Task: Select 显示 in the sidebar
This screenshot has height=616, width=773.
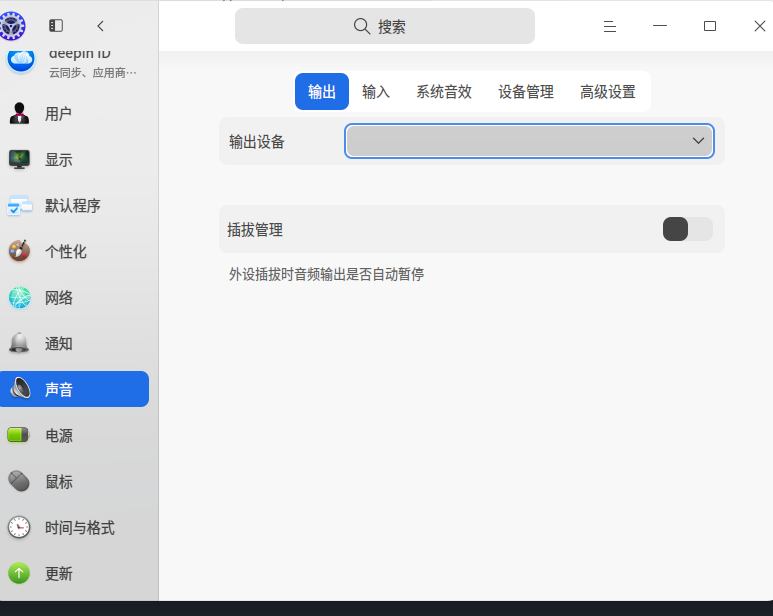Action: pos(58,160)
